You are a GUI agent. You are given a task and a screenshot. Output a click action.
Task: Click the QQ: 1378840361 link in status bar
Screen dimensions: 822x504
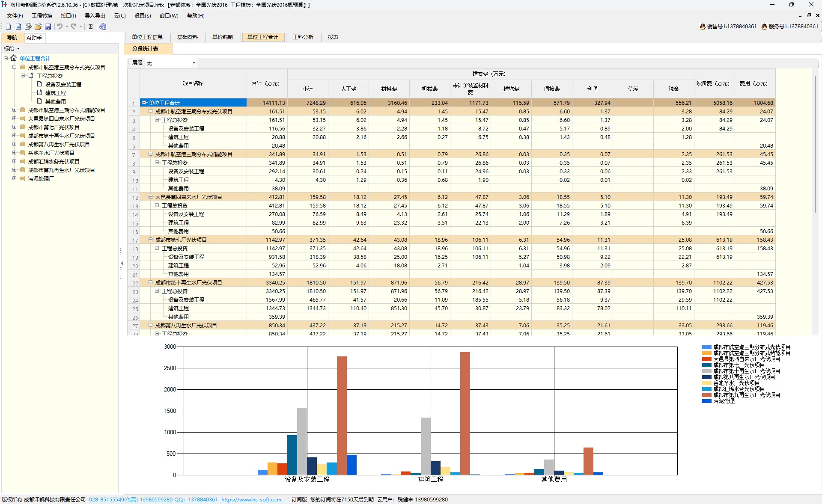[196, 500]
